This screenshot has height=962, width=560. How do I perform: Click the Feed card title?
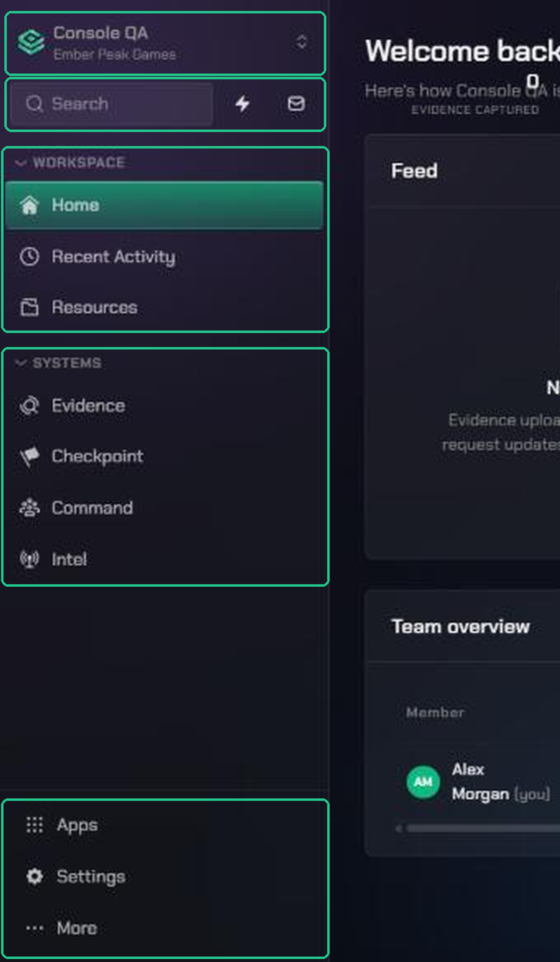(414, 171)
